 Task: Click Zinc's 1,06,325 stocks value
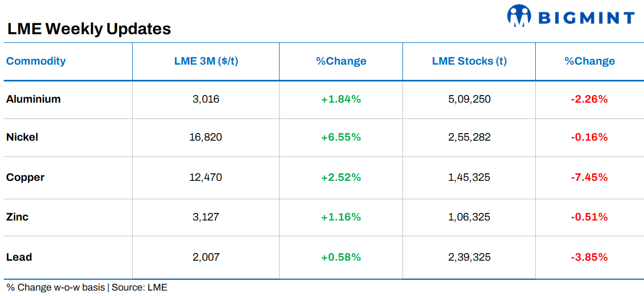(x=469, y=217)
